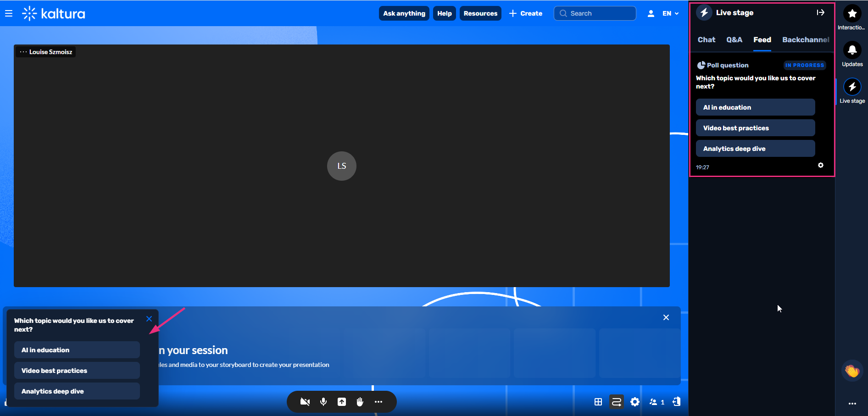The height and width of the screenshot is (416, 868).
Task: Click the Ask anything button
Action: tap(404, 13)
